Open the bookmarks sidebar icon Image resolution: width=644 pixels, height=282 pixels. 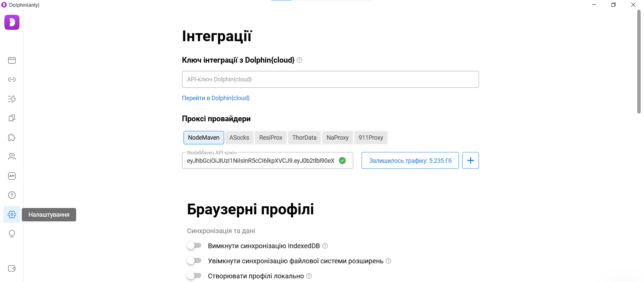(x=12, y=118)
